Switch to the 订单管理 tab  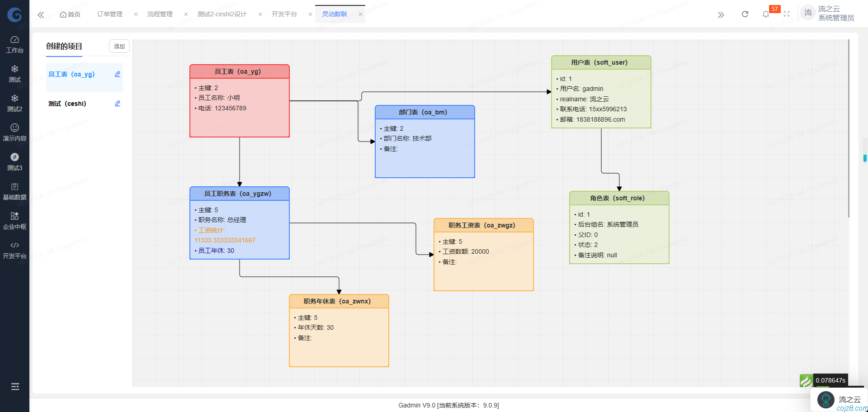109,14
